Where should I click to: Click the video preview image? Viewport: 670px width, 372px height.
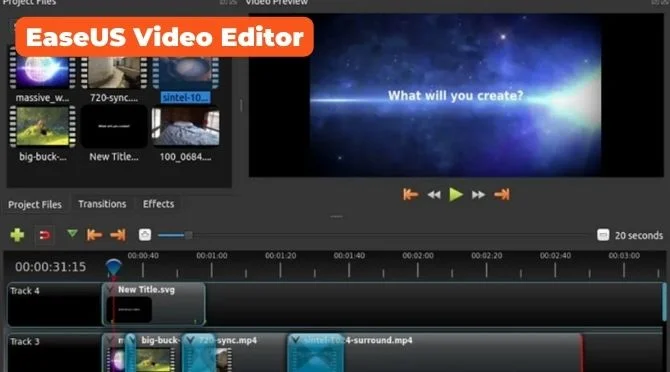(455, 95)
